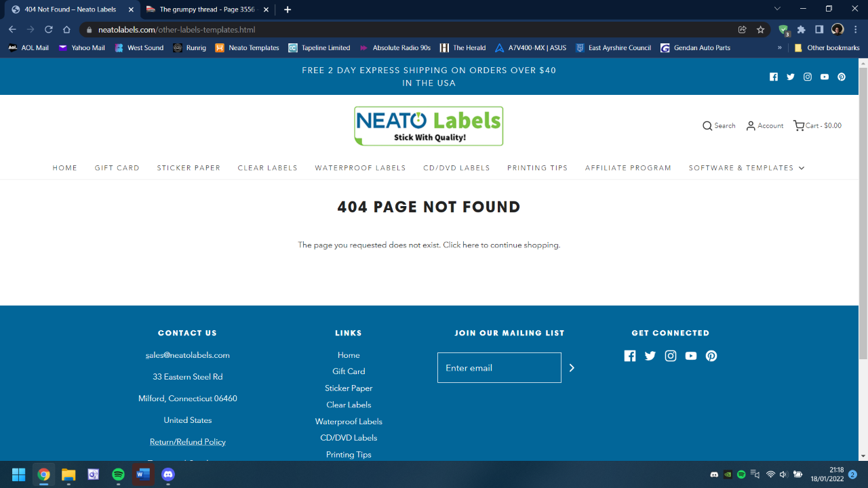
Task: Open the Extensions puzzle icon
Action: 802,30
